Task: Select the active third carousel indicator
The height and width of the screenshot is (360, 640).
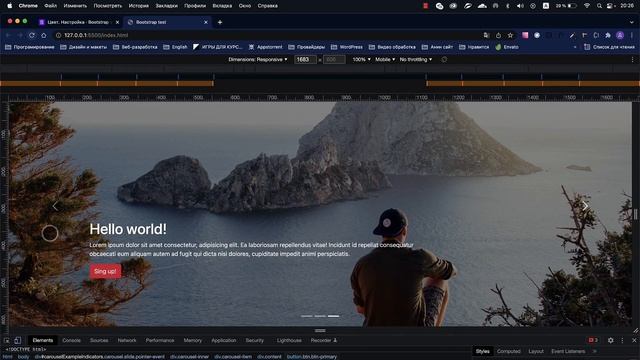Action: tap(333, 316)
